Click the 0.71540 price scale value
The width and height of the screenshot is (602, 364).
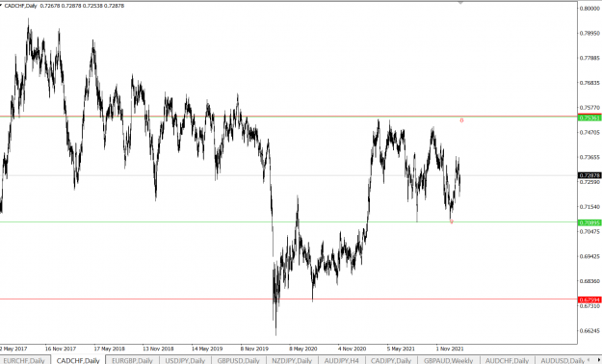589,207
